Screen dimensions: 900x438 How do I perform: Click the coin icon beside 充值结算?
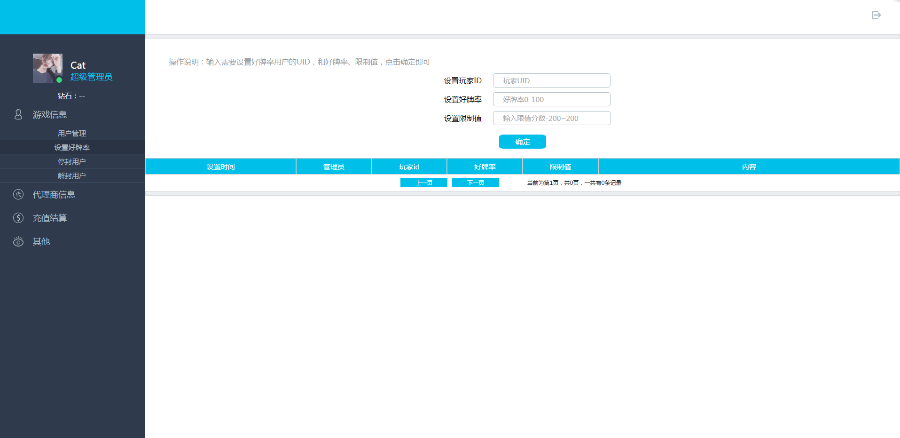pyautogui.click(x=18, y=217)
